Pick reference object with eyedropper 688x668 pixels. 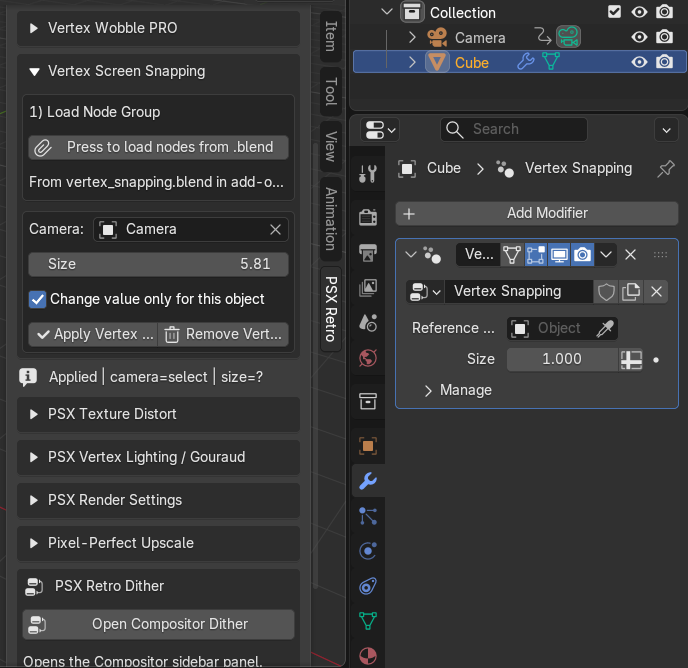tap(605, 328)
